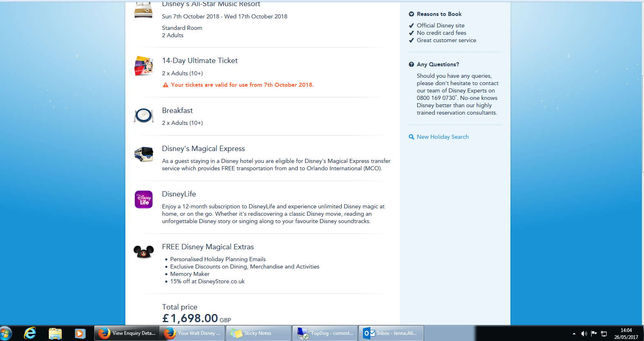Click the magnifier icon beside New Holiday Search
Screen dimensions: 644x341
pyautogui.click(x=411, y=137)
